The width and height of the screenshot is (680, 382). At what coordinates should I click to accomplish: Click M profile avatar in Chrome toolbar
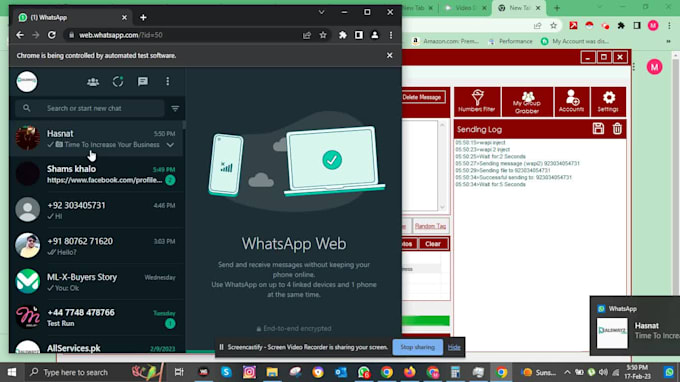coord(653,26)
